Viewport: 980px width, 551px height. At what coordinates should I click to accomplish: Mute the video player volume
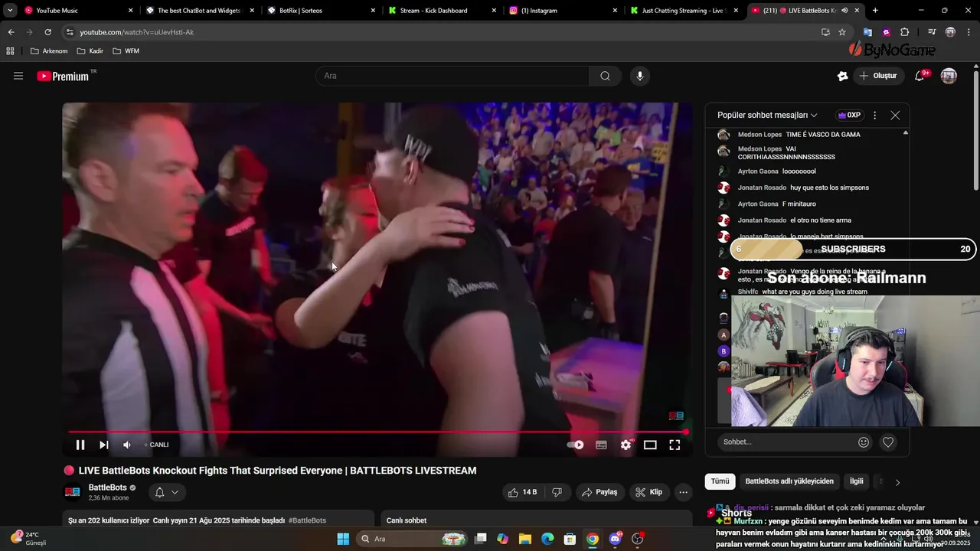tap(127, 445)
